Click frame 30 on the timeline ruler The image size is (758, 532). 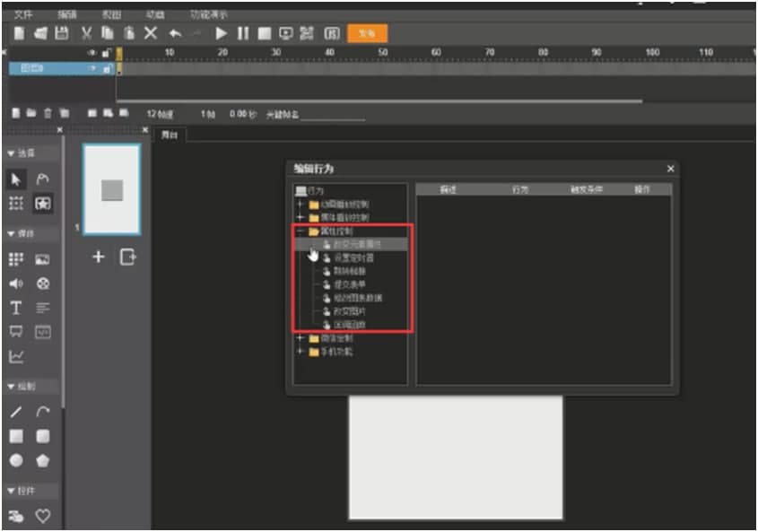point(275,54)
